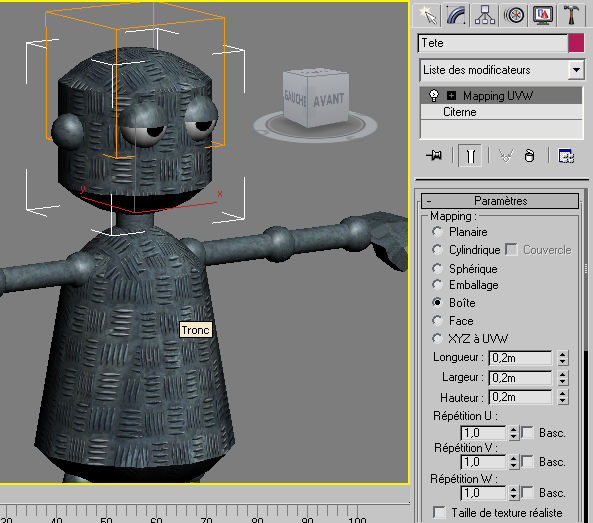This screenshot has height=523, width=593.
Task: Open the Hierarchy panel tab
Action: click(484, 15)
